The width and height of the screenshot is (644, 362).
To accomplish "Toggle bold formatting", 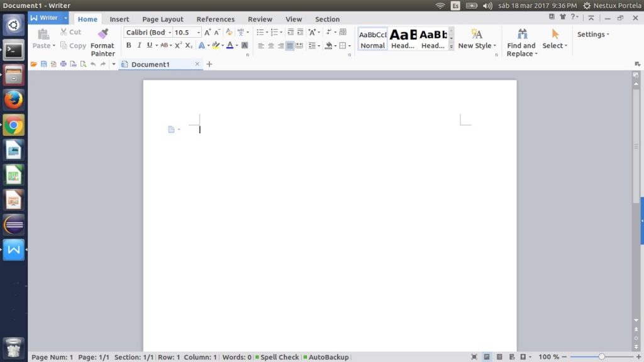I will click(129, 45).
